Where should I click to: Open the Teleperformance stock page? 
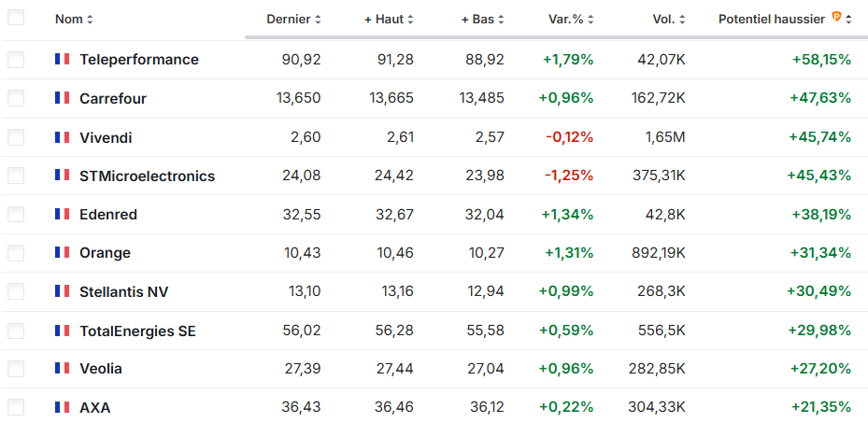[x=139, y=59]
